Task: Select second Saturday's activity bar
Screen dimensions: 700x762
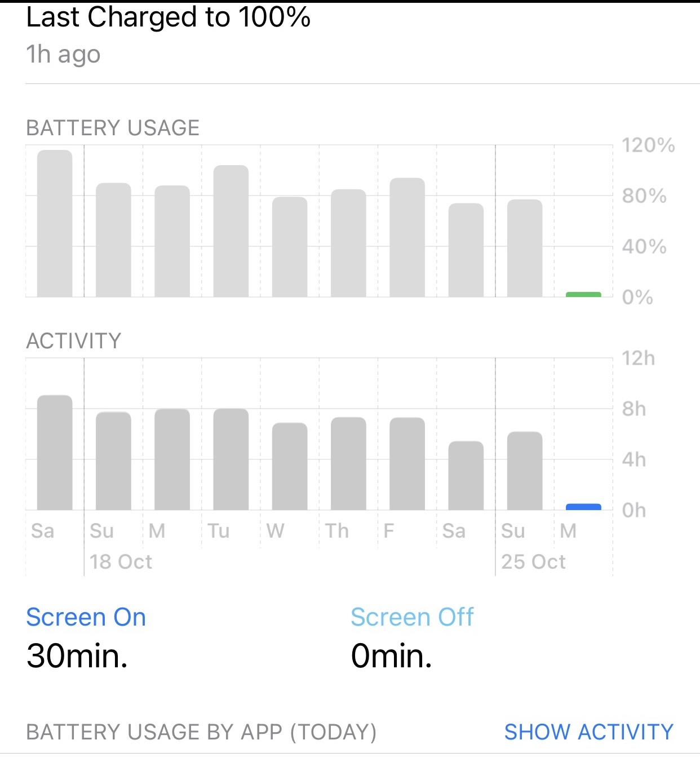Action: point(466,476)
